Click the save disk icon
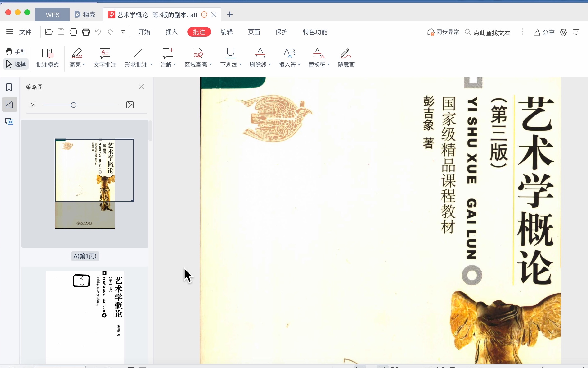The height and width of the screenshot is (368, 588). (x=61, y=32)
